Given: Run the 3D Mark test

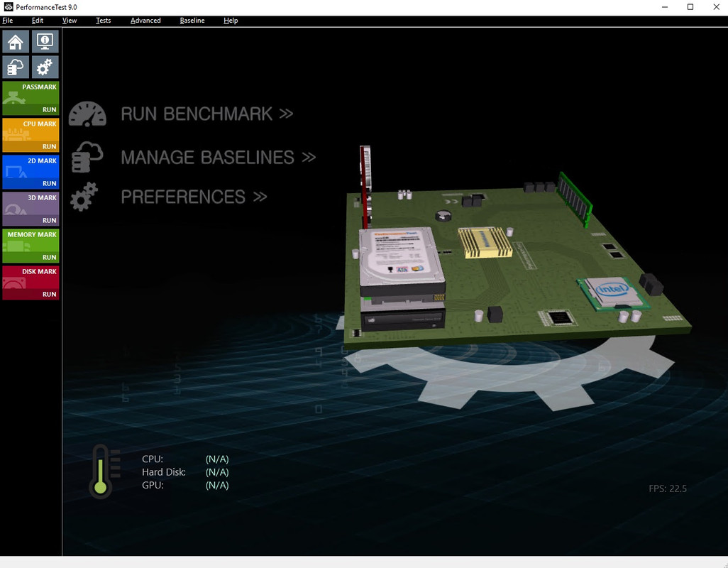Looking at the screenshot, I should (49, 221).
